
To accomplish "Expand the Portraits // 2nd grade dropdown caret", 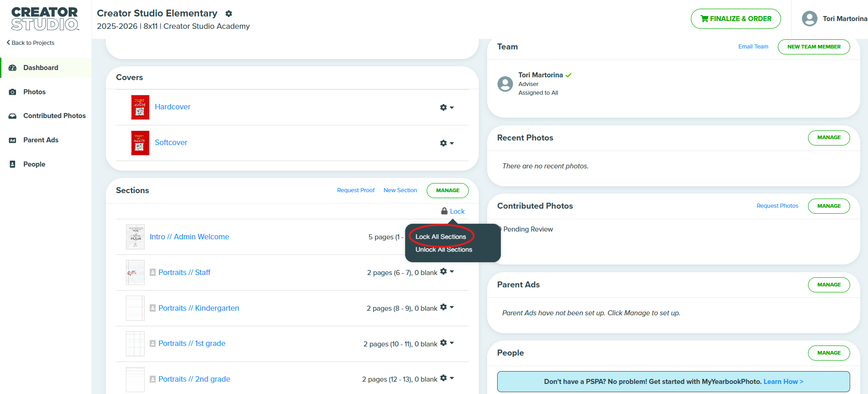I will 452,378.
